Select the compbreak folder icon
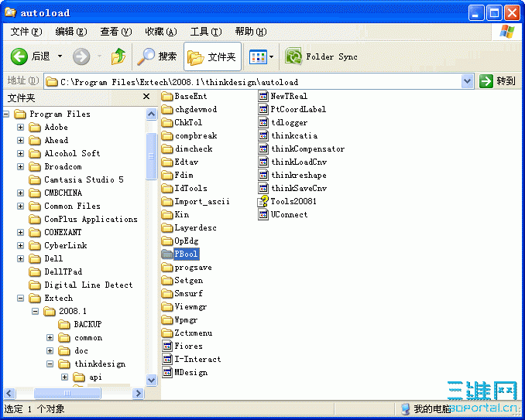 pos(166,136)
